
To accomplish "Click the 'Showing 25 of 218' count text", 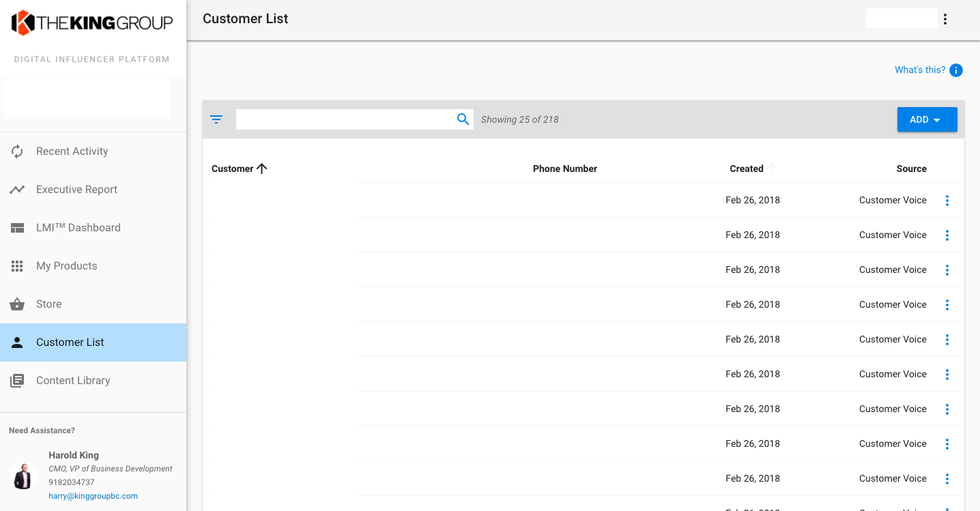I will tap(520, 119).
